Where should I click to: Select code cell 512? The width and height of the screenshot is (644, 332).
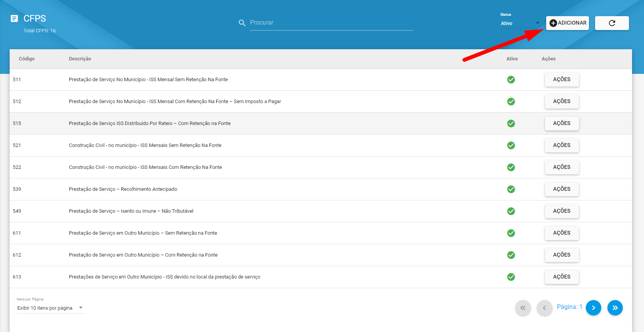[x=17, y=102]
